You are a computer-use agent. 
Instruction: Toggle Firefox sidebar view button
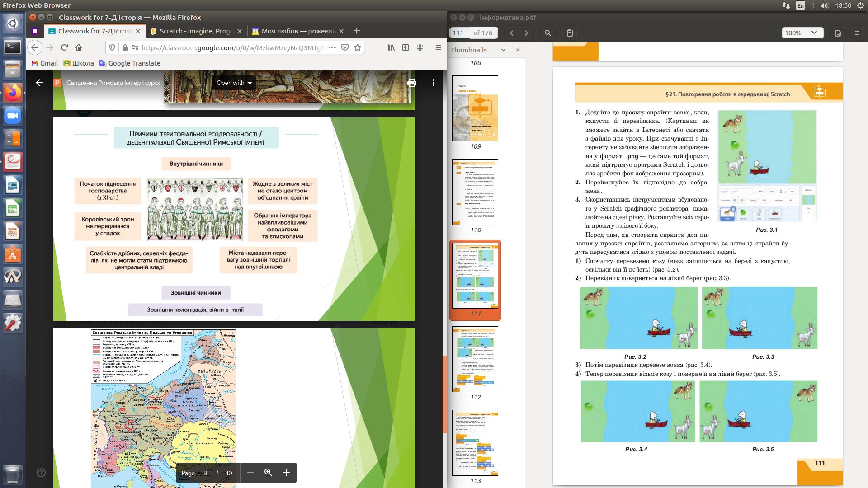pos(406,47)
